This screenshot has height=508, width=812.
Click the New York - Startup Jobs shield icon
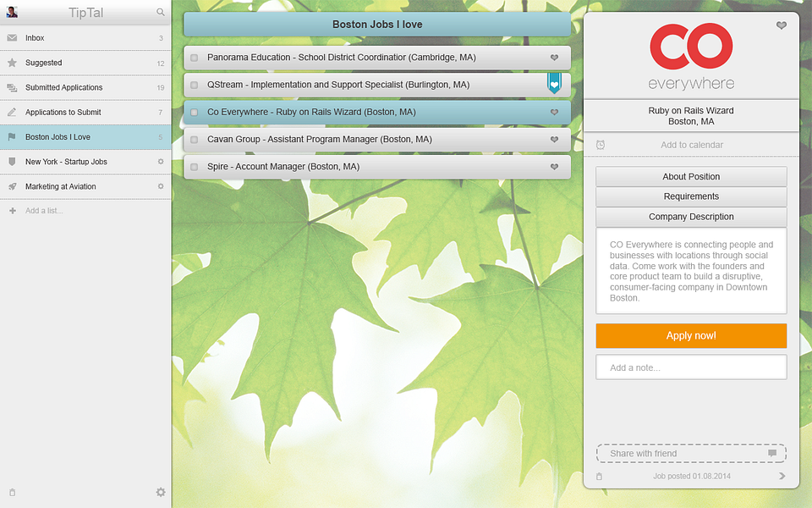click(12, 162)
